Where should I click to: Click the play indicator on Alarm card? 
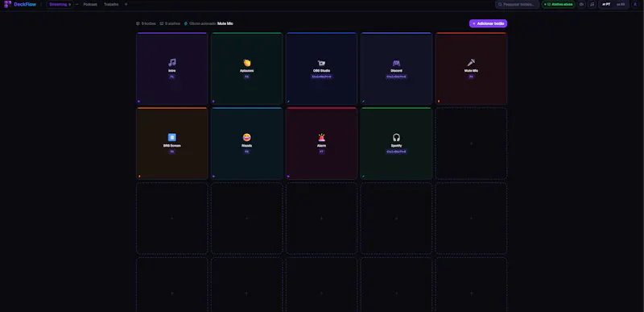click(288, 176)
